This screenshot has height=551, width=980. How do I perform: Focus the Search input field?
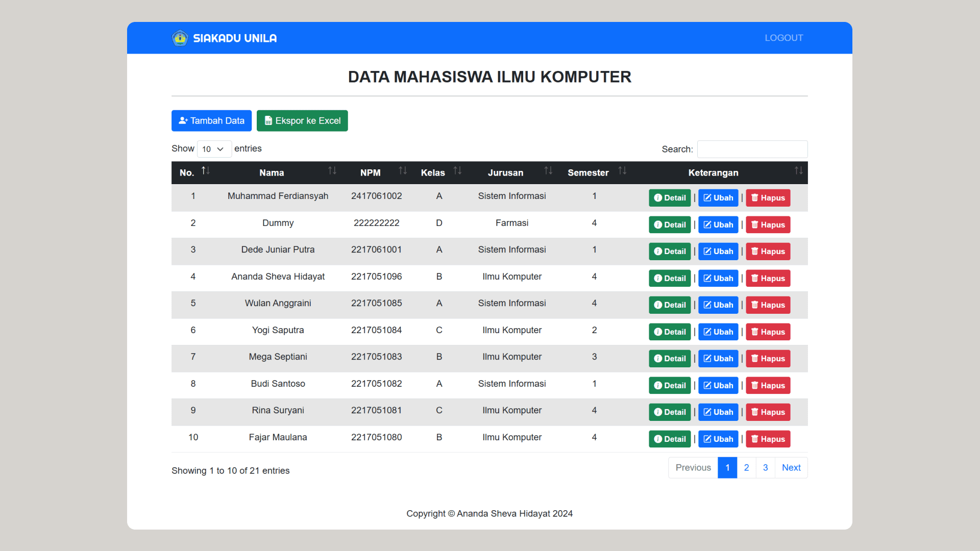[x=752, y=149]
